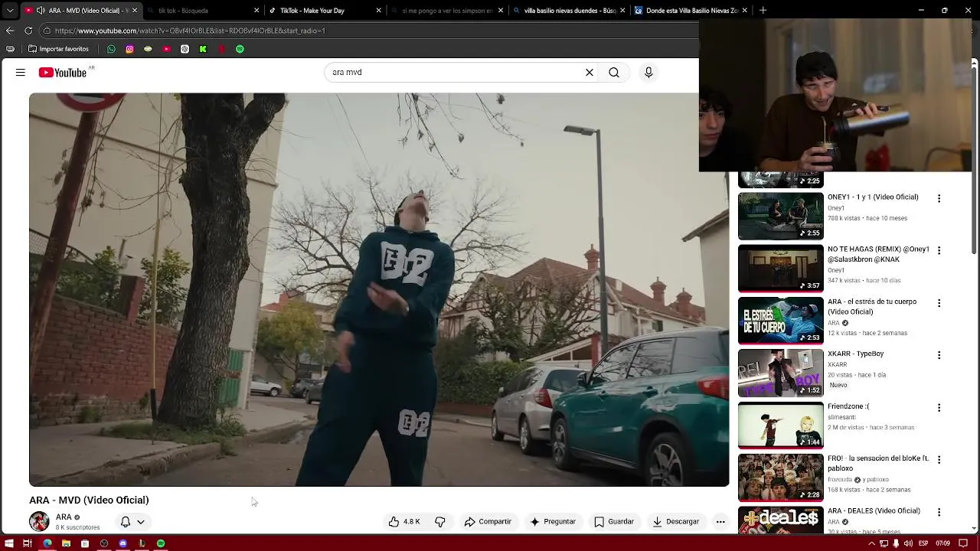Start voice search with microphone
This screenshot has width=980, height=551.
click(x=648, y=73)
